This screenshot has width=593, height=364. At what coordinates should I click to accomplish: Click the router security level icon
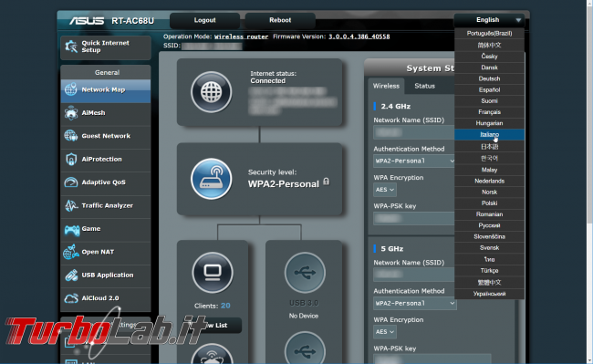click(x=211, y=179)
